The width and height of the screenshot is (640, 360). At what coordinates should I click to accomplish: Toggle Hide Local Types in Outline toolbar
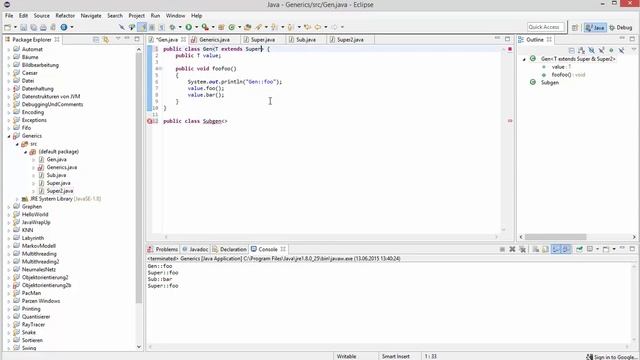pos(622,50)
